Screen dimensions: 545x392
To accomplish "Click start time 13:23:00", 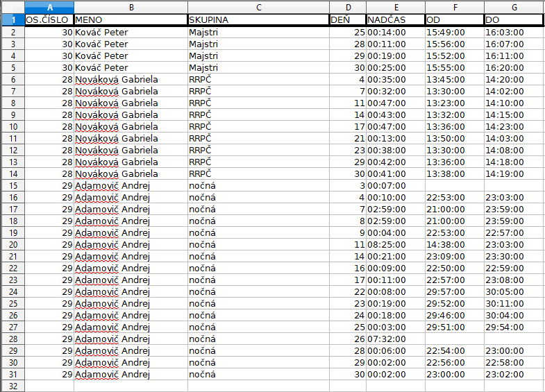I will 455,103.
